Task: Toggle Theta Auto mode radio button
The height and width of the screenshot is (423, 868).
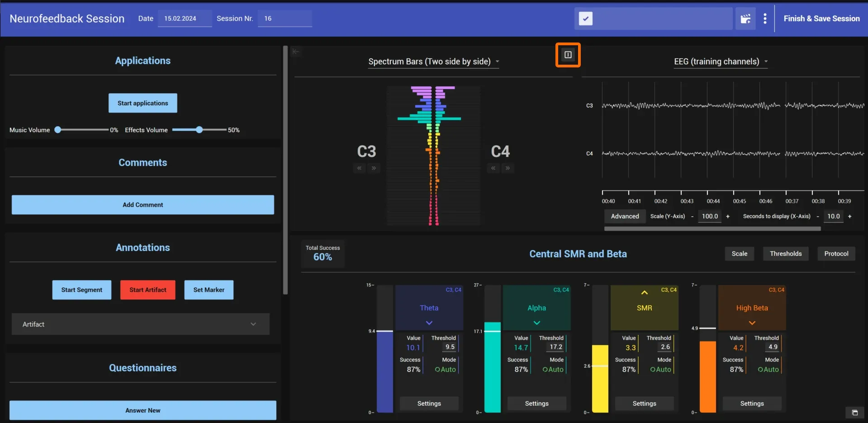Action: tap(437, 370)
